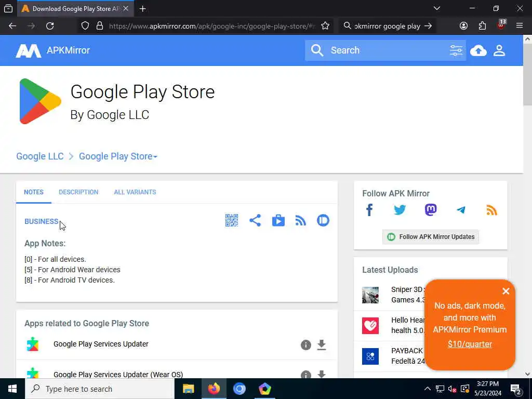The width and height of the screenshot is (532, 399).
Task: Switch to the Notes tab
Action: tap(34, 192)
